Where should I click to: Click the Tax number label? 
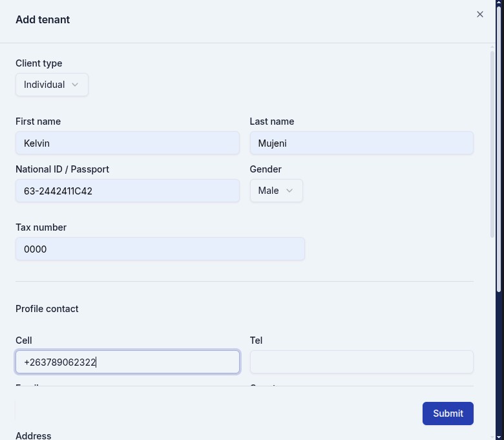point(41,227)
